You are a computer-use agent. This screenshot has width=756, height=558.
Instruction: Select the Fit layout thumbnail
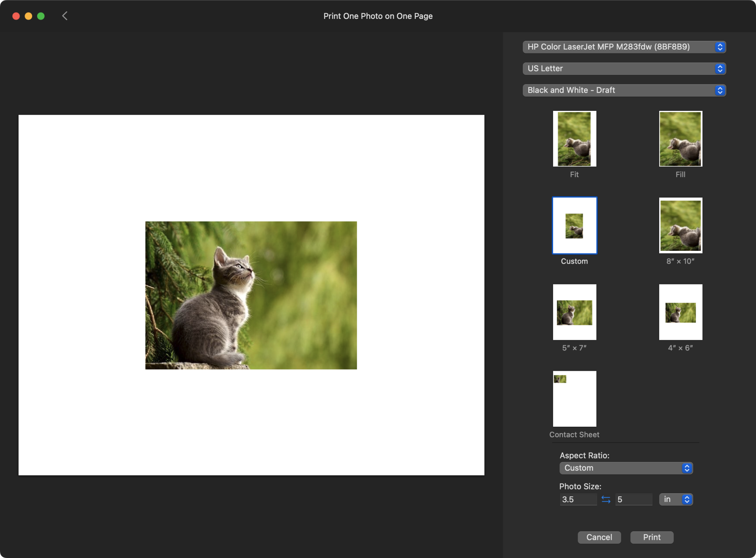(x=575, y=138)
